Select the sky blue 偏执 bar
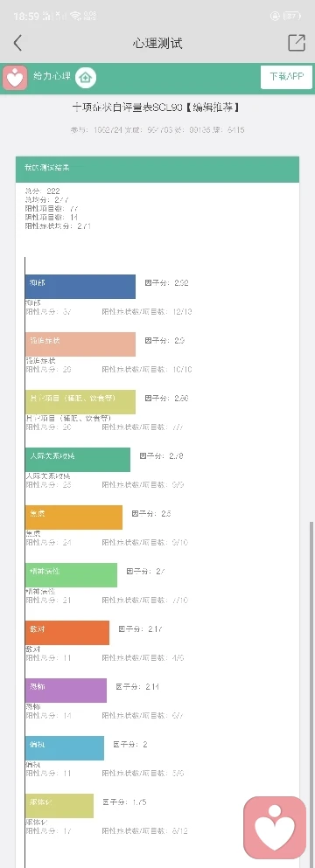This screenshot has width=315, height=868. pyautogui.click(x=65, y=748)
